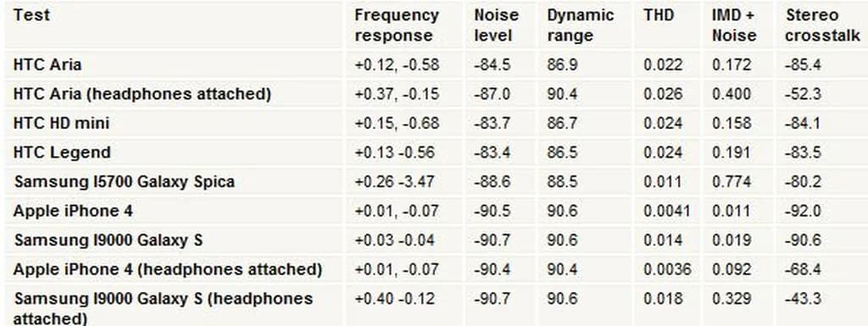Click the Test column header

pos(31,15)
